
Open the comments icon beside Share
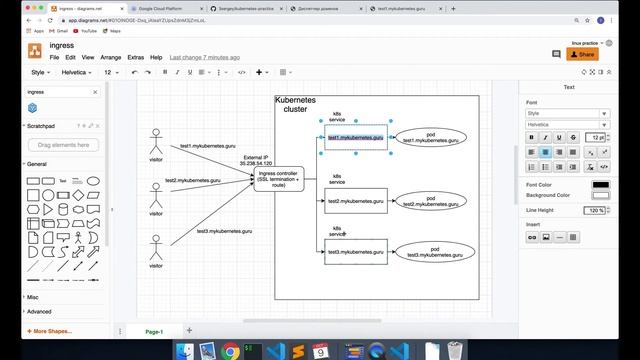coord(556,54)
